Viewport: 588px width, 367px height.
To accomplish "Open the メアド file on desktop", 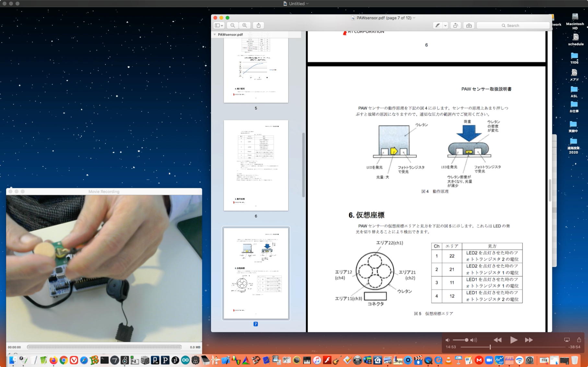I will (x=574, y=75).
